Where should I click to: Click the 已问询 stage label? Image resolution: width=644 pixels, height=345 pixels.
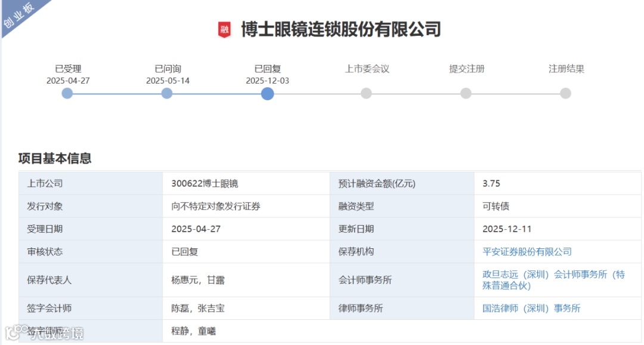tap(168, 69)
